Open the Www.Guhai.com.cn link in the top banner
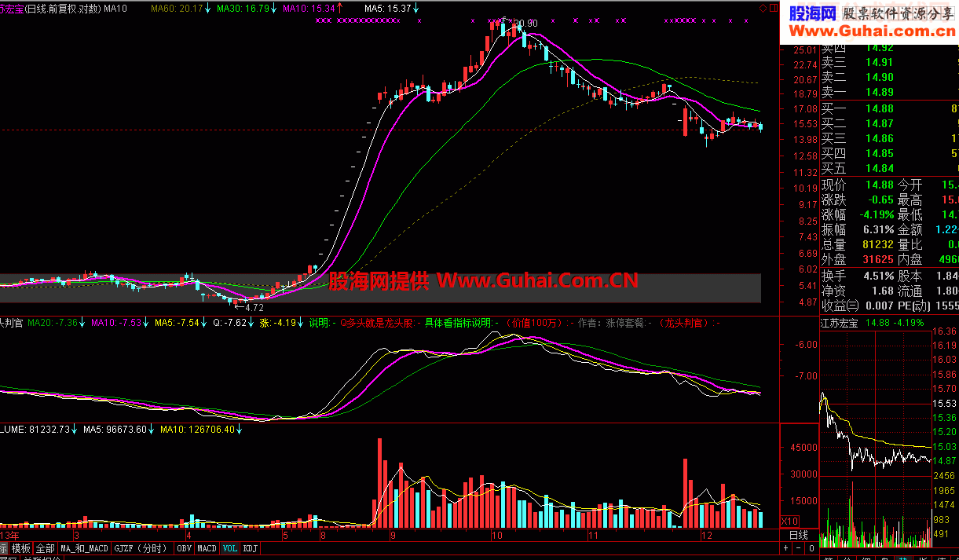Screen dimensions: 959x560 point(873,31)
